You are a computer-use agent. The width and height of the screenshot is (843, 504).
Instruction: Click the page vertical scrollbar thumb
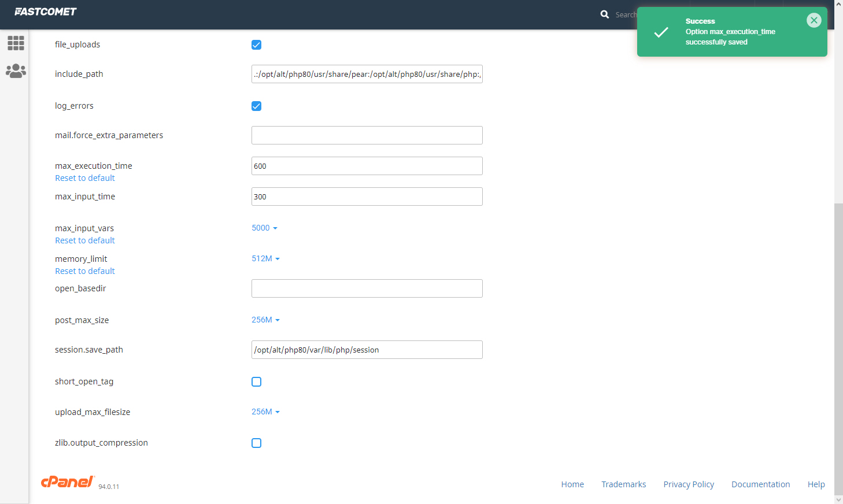coord(838,349)
